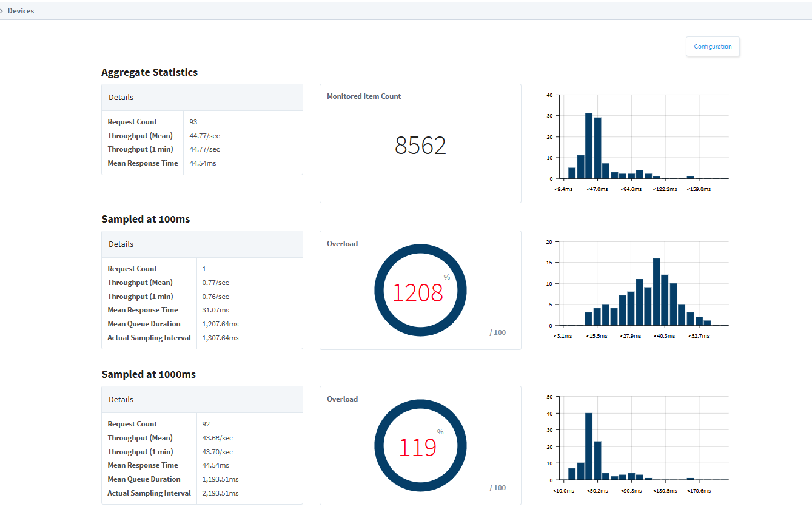Click the <3.1ms axis label
Viewport: 812px width, 515px height.
click(563, 336)
